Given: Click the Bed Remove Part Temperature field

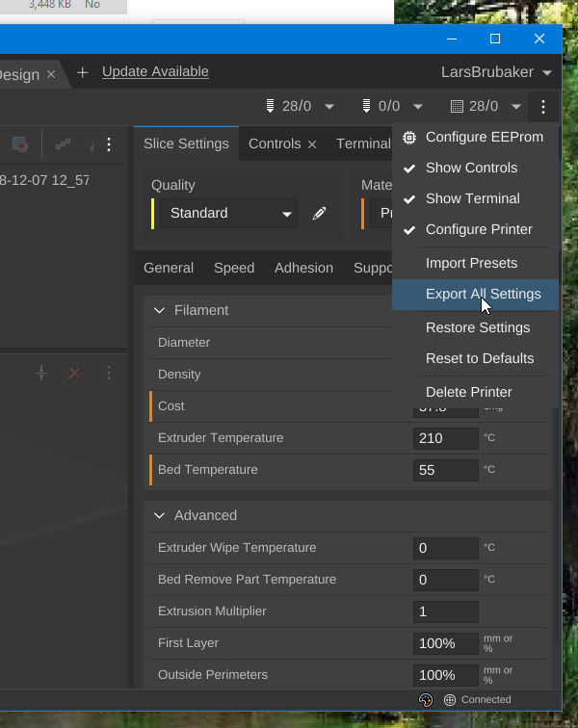Looking at the screenshot, I should [x=446, y=580].
